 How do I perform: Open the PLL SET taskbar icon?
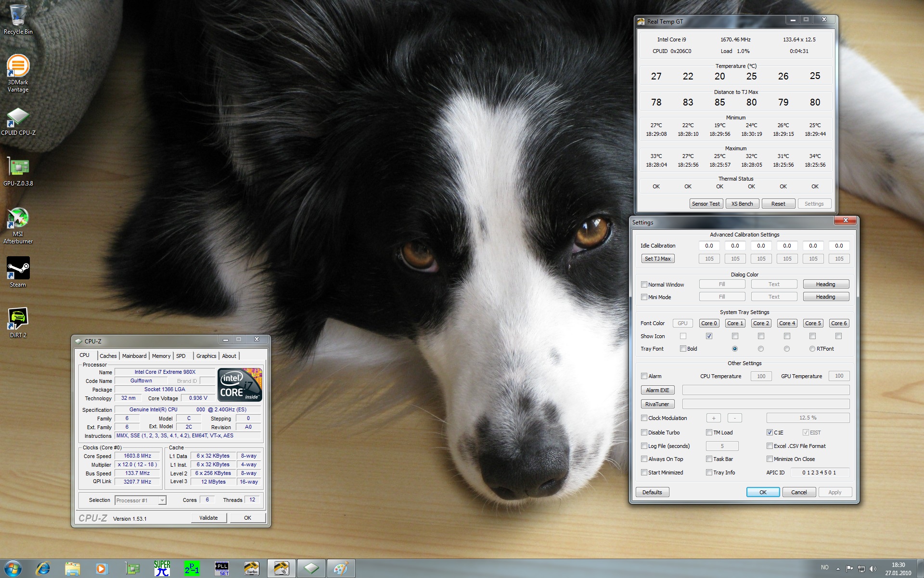[x=222, y=569]
